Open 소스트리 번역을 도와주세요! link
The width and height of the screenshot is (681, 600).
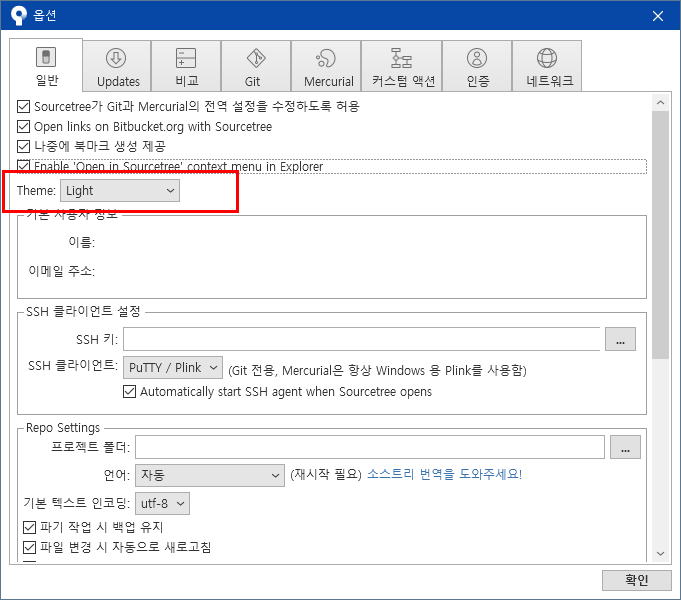point(444,474)
